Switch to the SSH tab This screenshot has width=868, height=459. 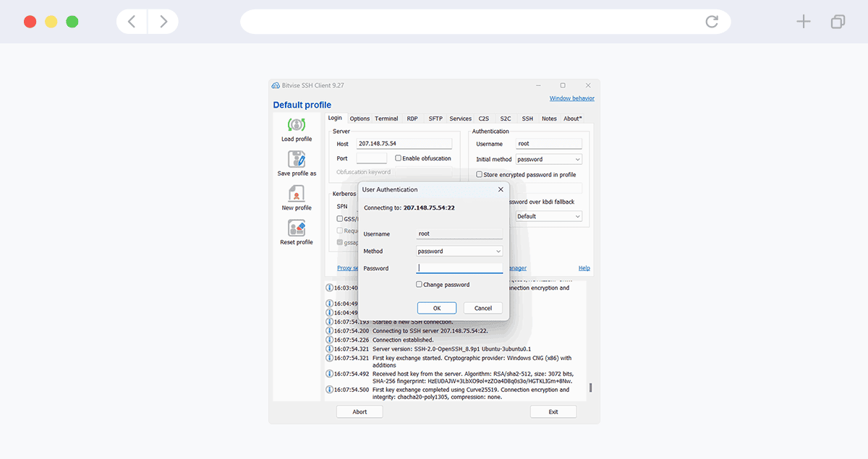click(527, 119)
